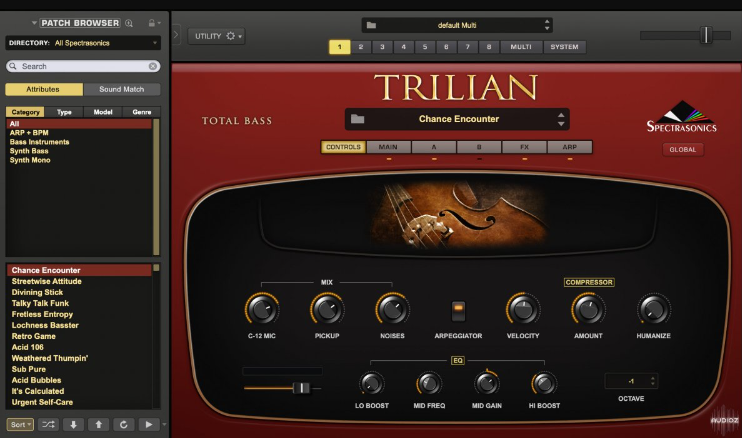Open the lock options arrow
This screenshot has width=742, height=438.
pos(159,23)
